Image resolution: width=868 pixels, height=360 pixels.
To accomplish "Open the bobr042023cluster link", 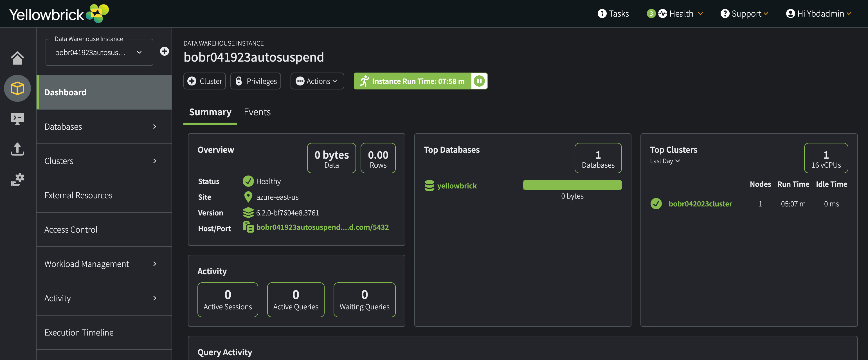I will click(700, 204).
